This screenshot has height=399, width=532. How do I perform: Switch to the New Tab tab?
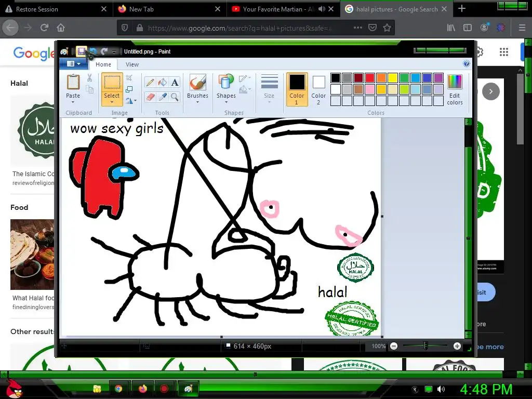click(170, 9)
